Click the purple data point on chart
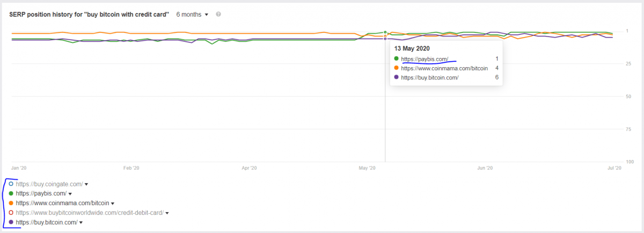Viewport: 644px width, 233px height. point(385,39)
